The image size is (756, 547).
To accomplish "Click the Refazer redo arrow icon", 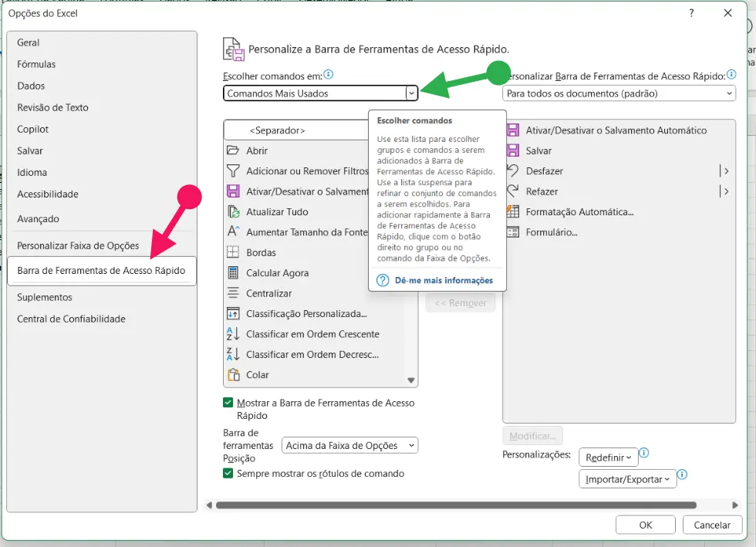I will (513, 191).
